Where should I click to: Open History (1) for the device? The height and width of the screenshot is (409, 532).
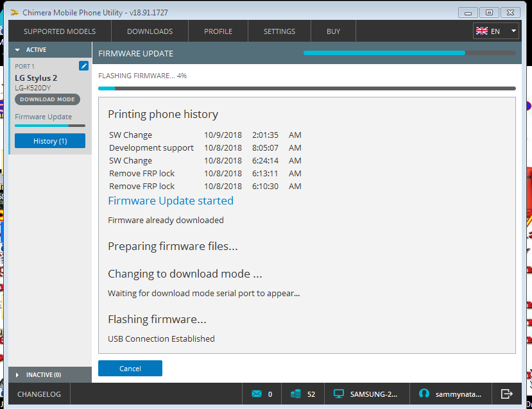tap(50, 140)
